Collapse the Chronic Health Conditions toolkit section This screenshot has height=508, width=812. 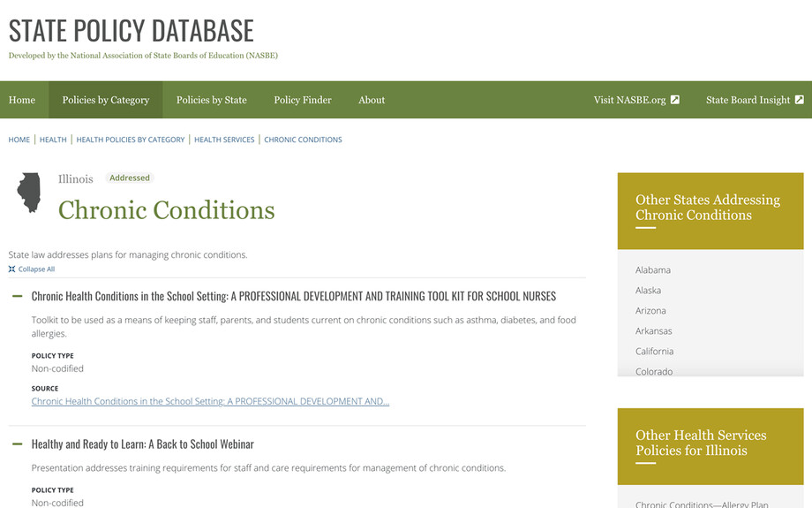click(x=17, y=296)
